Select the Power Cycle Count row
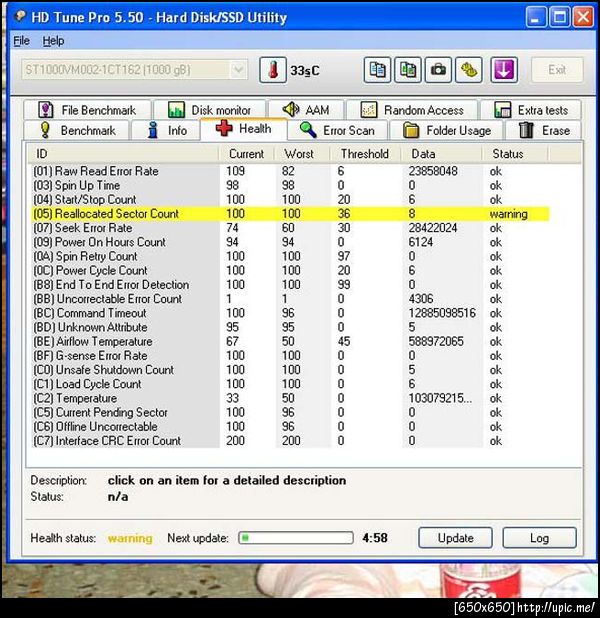 coord(290,270)
